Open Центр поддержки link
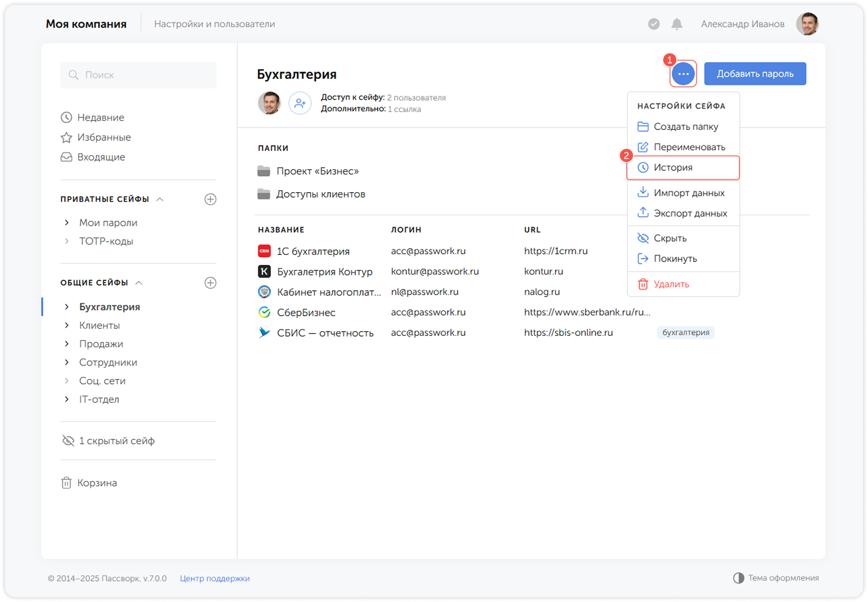The width and height of the screenshot is (868, 602). click(x=215, y=578)
